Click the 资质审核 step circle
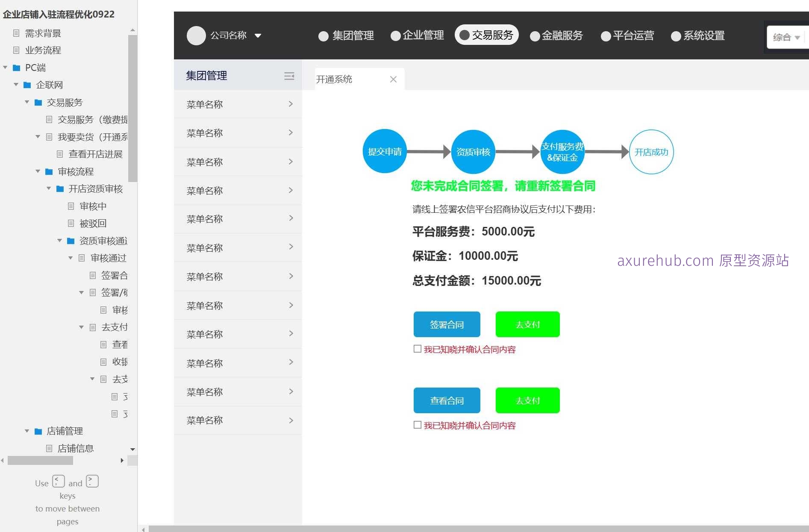This screenshot has height=532, width=809. click(x=473, y=152)
